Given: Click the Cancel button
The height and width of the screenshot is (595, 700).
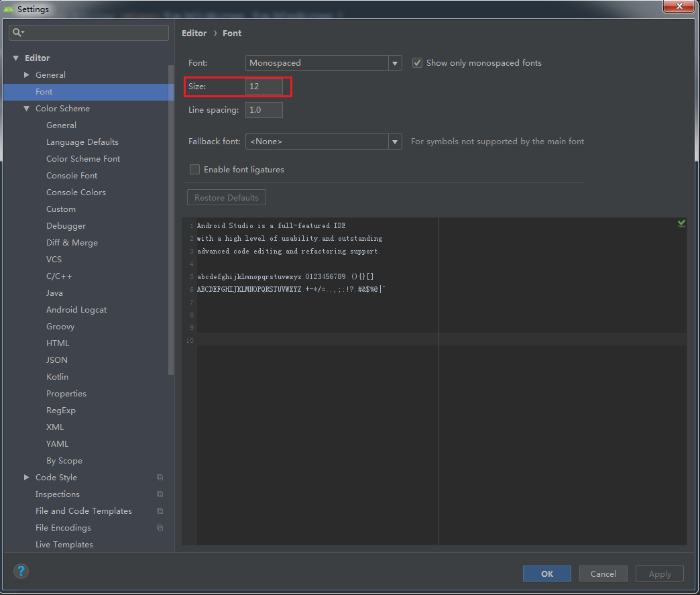Looking at the screenshot, I should (603, 574).
